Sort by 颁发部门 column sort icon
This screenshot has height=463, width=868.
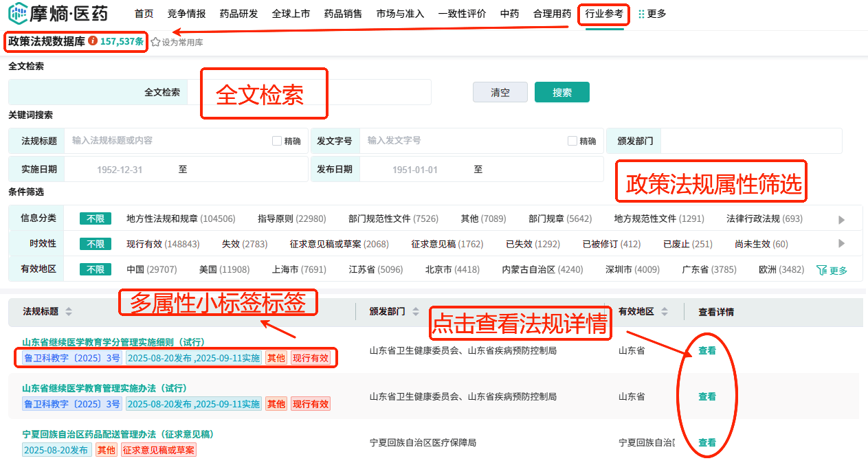pos(415,312)
